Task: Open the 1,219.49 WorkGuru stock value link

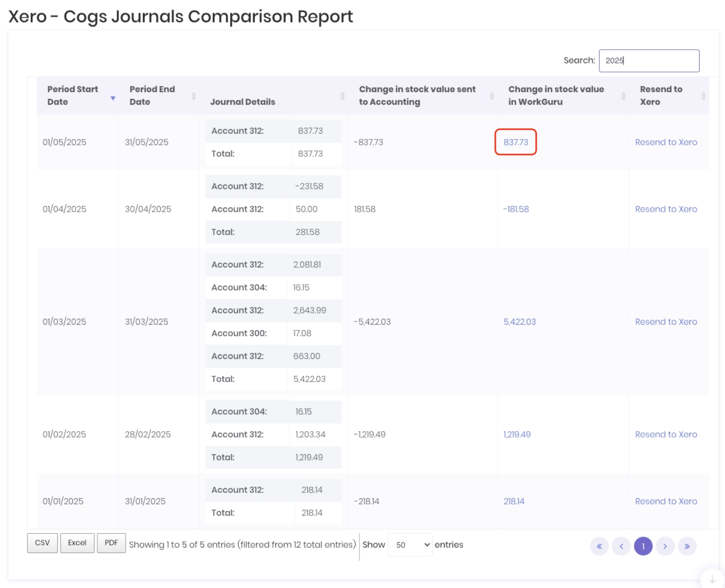Action: pos(517,434)
